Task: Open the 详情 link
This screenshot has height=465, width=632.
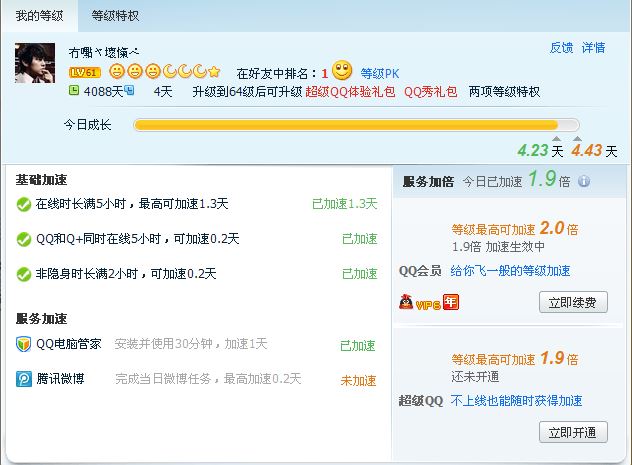Action: (593, 48)
